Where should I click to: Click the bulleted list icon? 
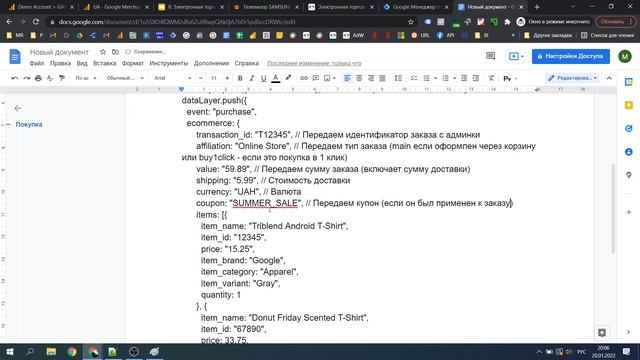(426, 78)
